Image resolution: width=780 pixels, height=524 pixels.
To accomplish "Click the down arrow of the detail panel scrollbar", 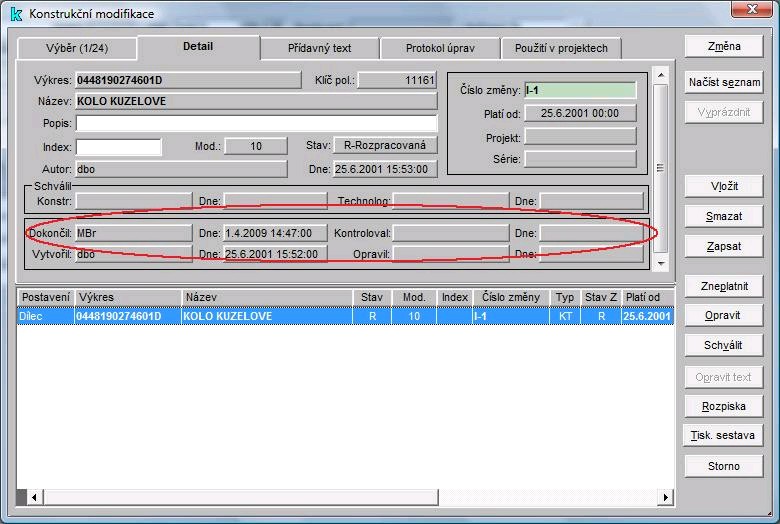I will [x=661, y=263].
